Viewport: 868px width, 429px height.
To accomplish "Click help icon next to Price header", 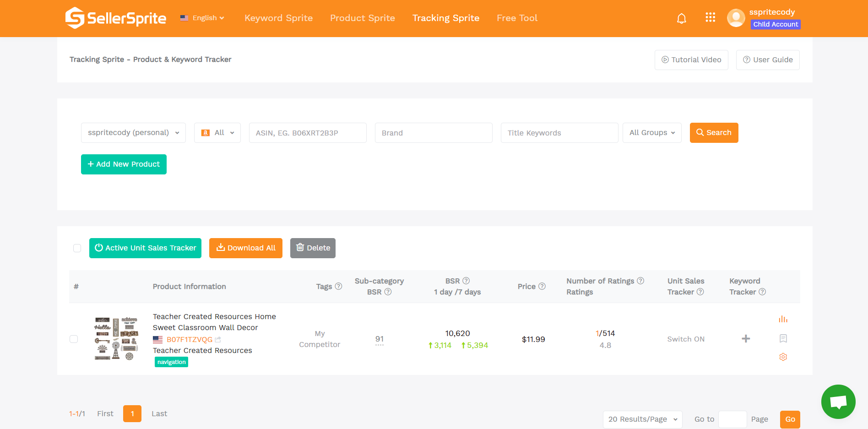I will 542,286.
